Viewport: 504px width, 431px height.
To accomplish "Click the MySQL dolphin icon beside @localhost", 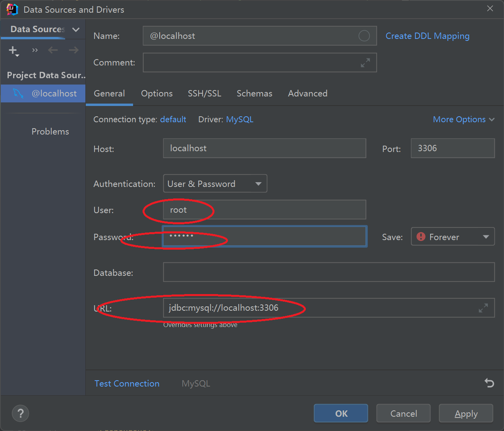I will pyautogui.click(x=18, y=93).
